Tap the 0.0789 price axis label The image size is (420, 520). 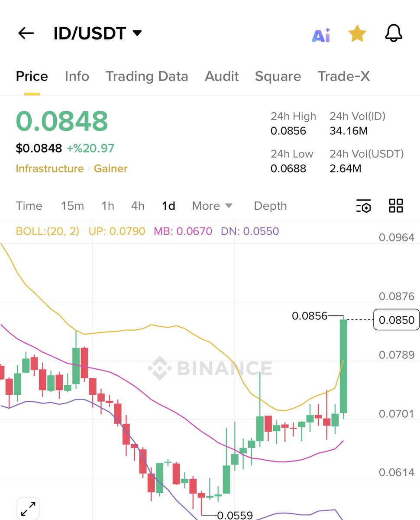pos(397,355)
